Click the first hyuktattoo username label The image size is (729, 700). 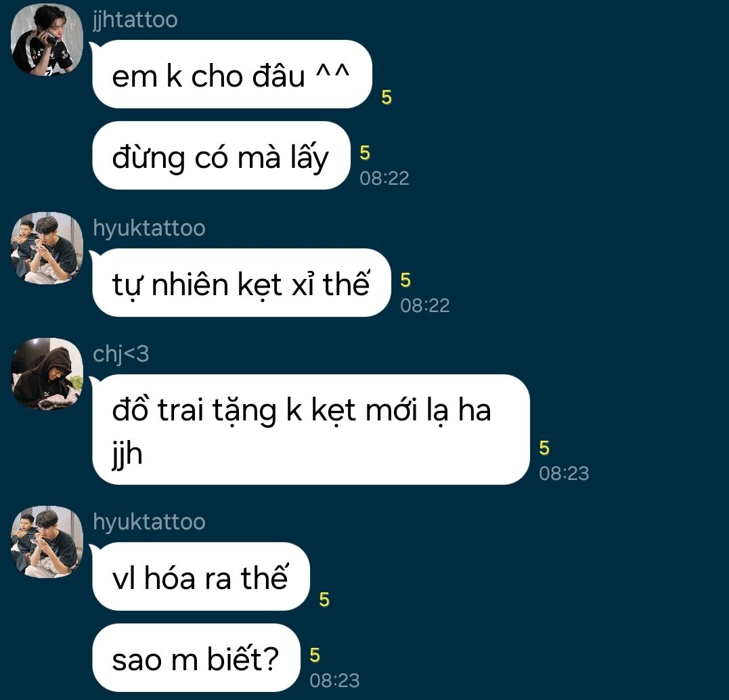tap(149, 228)
